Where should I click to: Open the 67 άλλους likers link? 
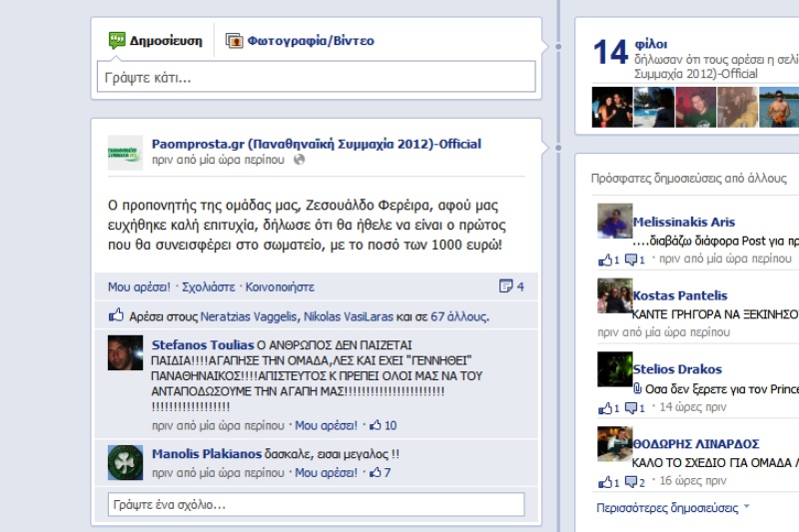(459, 316)
